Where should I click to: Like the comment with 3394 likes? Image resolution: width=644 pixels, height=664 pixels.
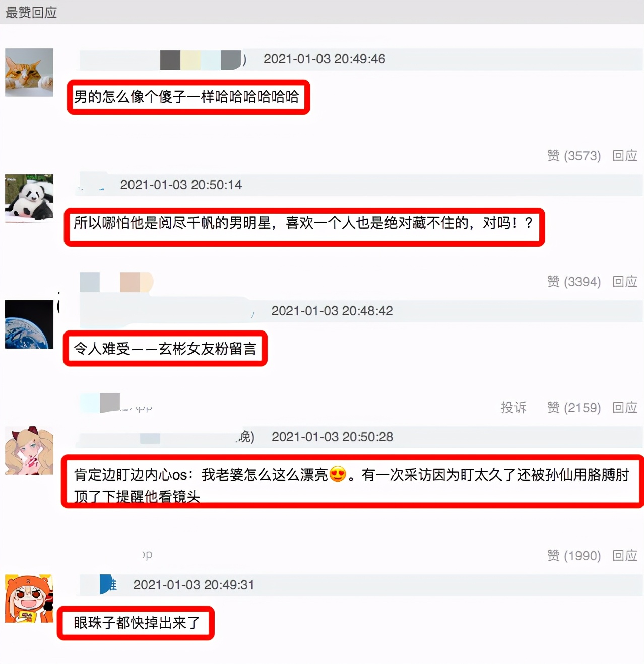point(574,282)
